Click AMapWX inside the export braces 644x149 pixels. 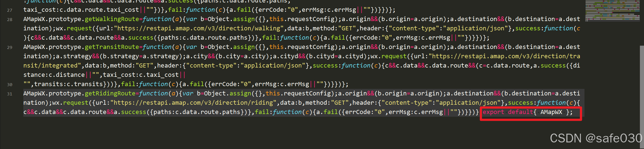point(551,112)
